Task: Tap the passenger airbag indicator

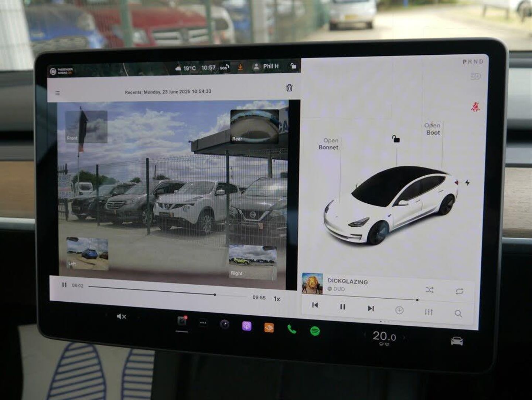Action: click(62, 71)
